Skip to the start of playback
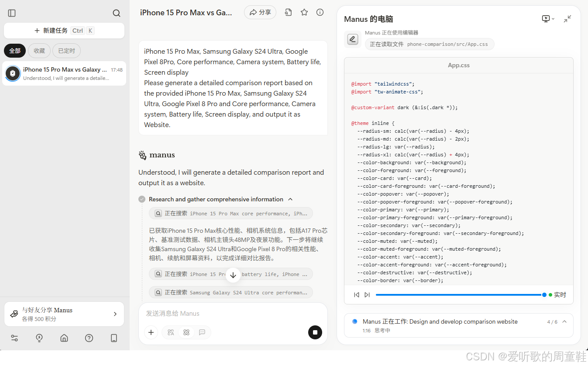The height and width of the screenshot is (366, 588). (357, 295)
